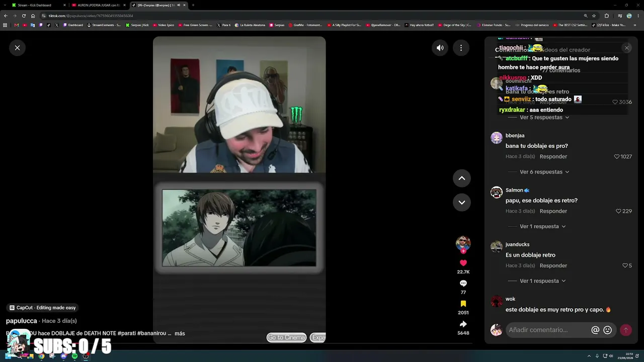Expand the video description with más
This screenshot has width=644, height=362.
(x=180, y=333)
